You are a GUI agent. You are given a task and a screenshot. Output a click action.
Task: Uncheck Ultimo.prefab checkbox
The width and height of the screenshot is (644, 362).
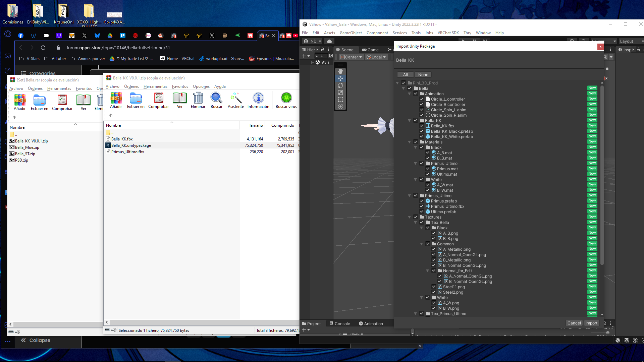422,212
